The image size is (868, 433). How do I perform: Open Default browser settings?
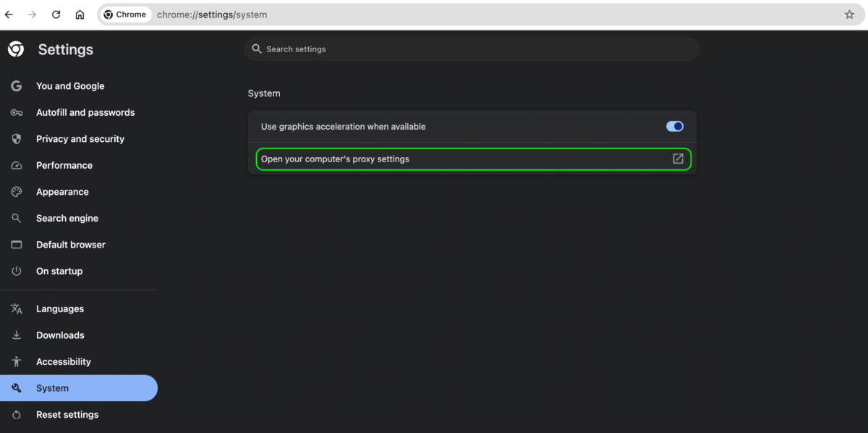(71, 245)
